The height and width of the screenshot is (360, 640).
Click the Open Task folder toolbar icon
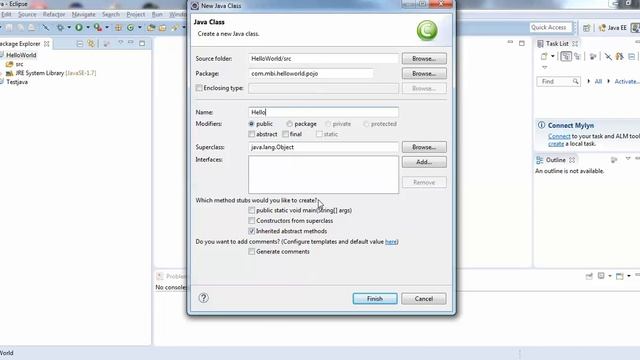[x=162, y=28]
